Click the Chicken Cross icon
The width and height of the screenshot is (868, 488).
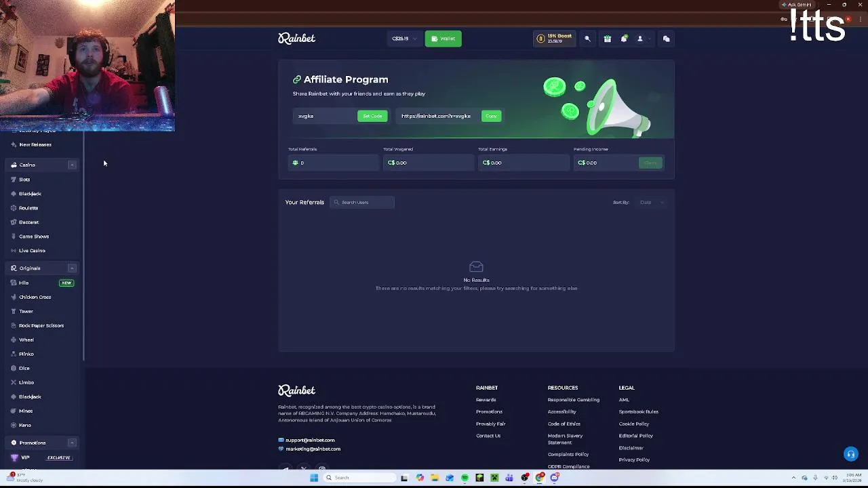[x=14, y=297]
